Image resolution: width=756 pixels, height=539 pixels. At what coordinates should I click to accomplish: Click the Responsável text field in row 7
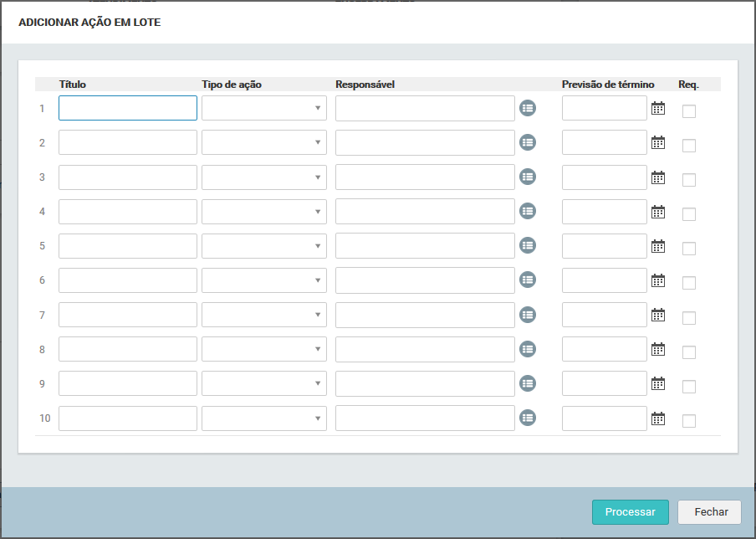point(425,315)
